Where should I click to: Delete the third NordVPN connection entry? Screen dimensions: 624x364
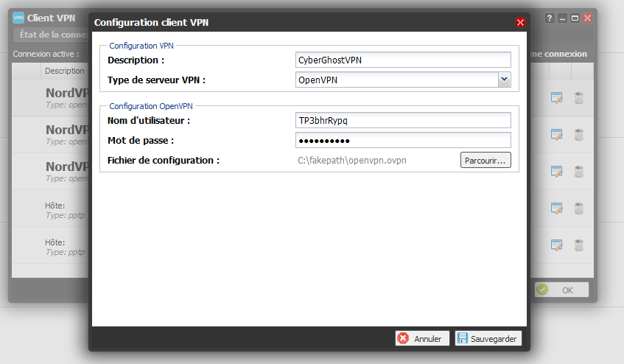(579, 172)
